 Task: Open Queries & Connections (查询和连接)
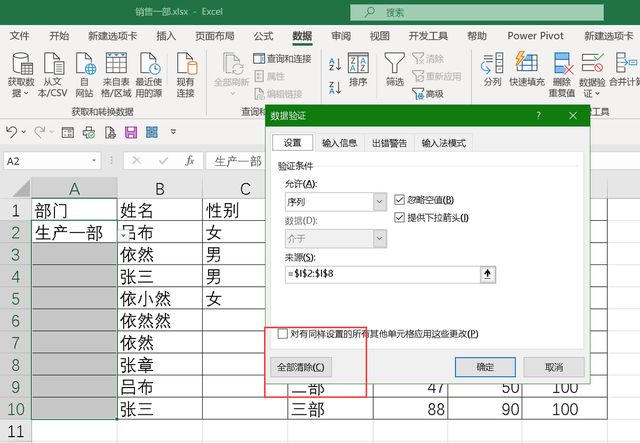282,59
